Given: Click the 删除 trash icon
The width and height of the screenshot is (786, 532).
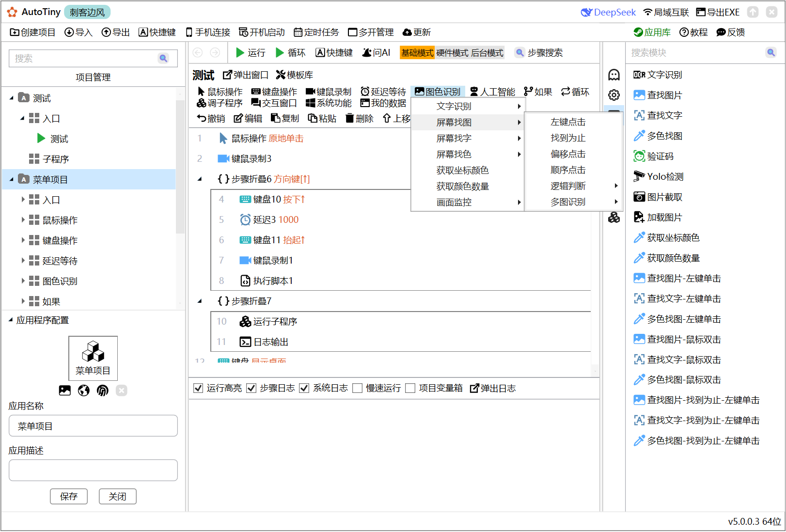Looking at the screenshot, I should click(350, 118).
